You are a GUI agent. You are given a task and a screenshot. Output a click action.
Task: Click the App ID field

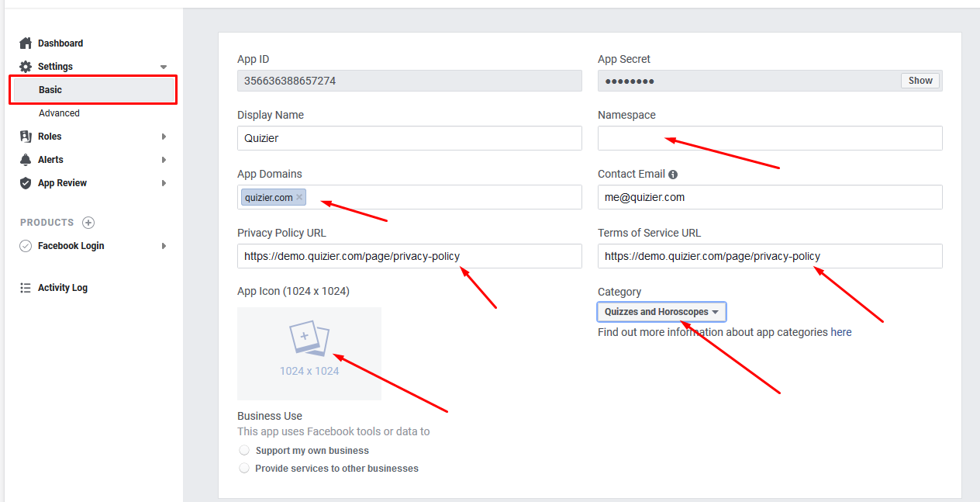409,81
